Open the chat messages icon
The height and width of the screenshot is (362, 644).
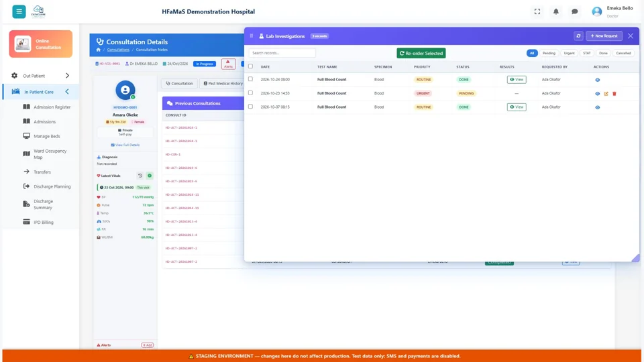coord(575,11)
